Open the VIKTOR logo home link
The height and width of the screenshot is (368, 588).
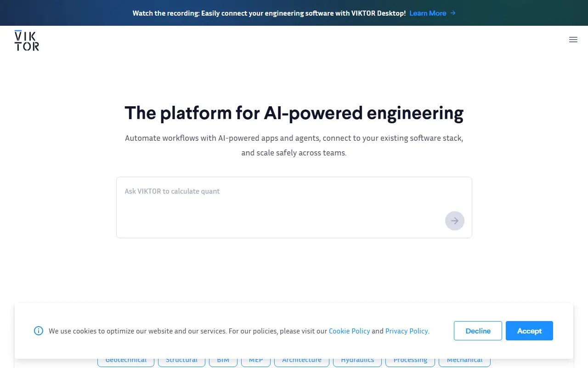click(27, 40)
